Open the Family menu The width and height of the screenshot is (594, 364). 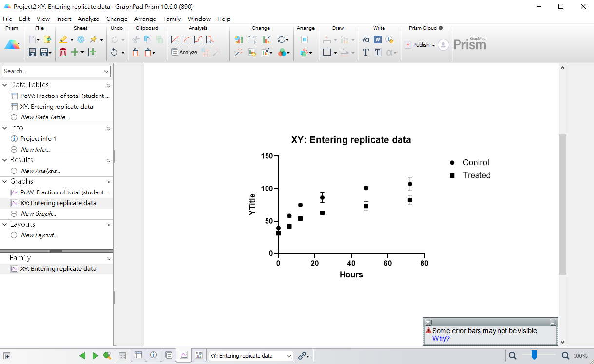172,19
